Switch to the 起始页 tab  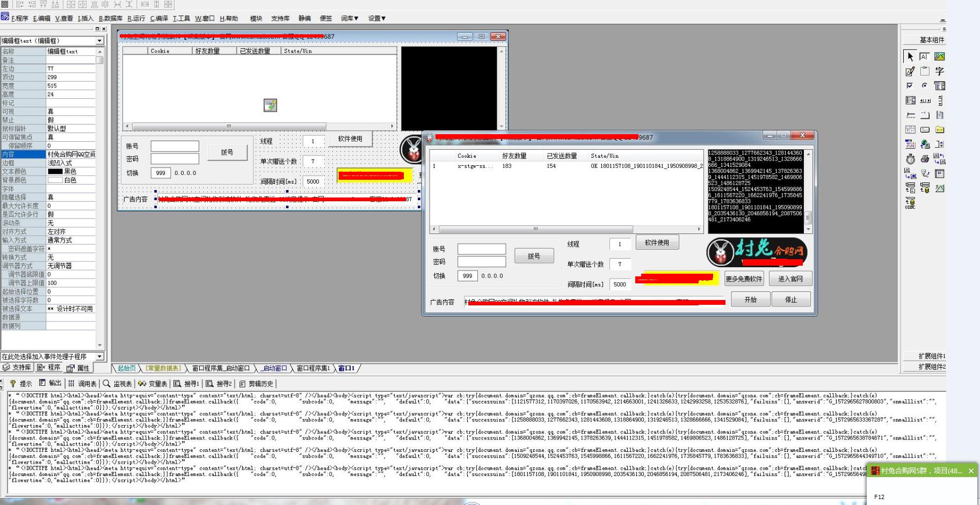pyautogui.click(x=127, y=368)
